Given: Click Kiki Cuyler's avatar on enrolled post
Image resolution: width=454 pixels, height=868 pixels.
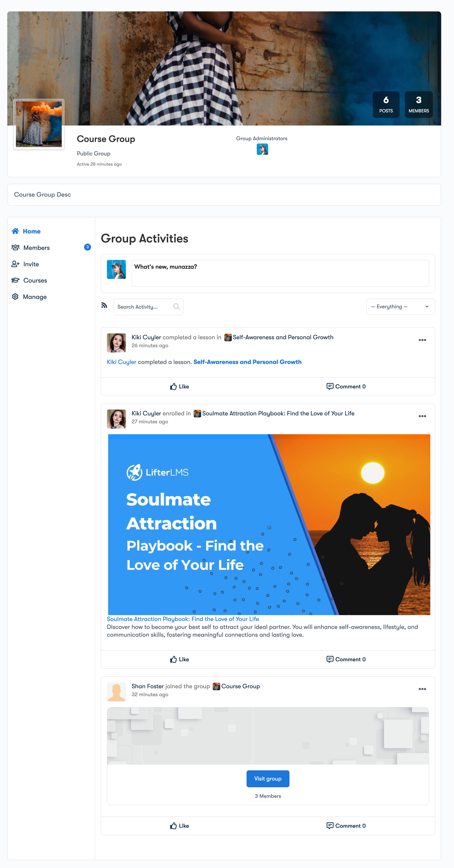Looking at the screenshot, I should [x=116, y=419].
